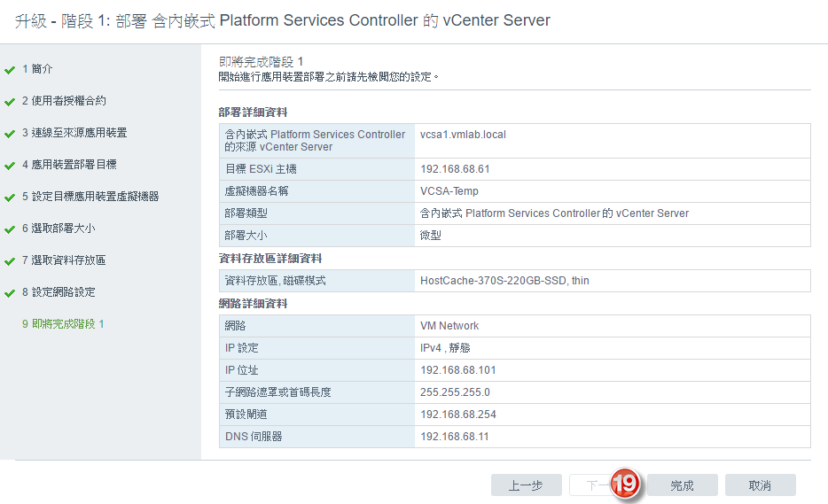
Task: Click green checkmark beside 設定網路設定
Action: tap(10, 293)
